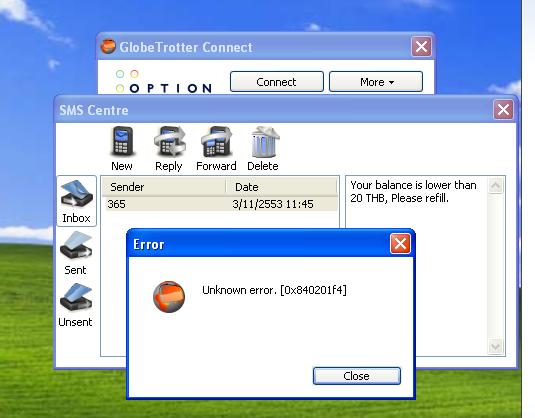Click Close in the Error dialog
This screenshot has width=535, height=418.
(357, 376)
